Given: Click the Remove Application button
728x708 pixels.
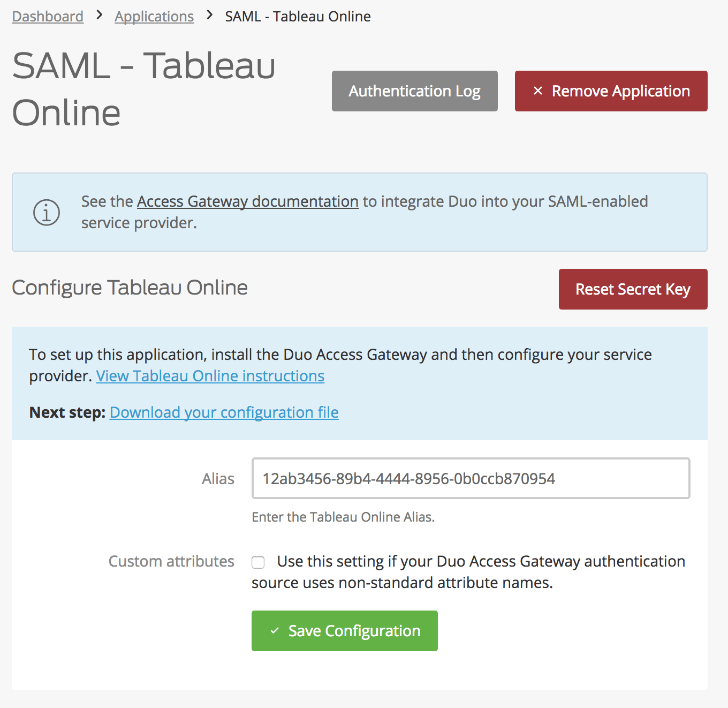Looking at the screenshot, I should click(x=610, y=91).
